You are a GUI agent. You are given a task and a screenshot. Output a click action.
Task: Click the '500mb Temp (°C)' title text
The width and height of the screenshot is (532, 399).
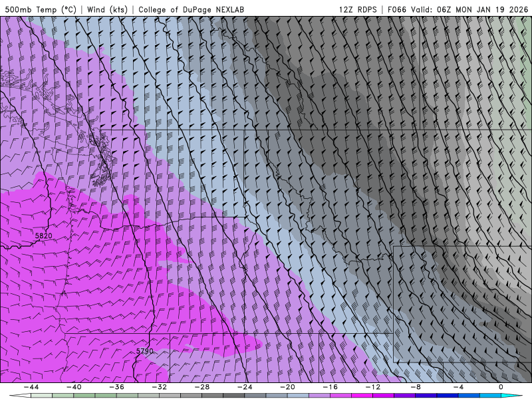tap(41, 9)
